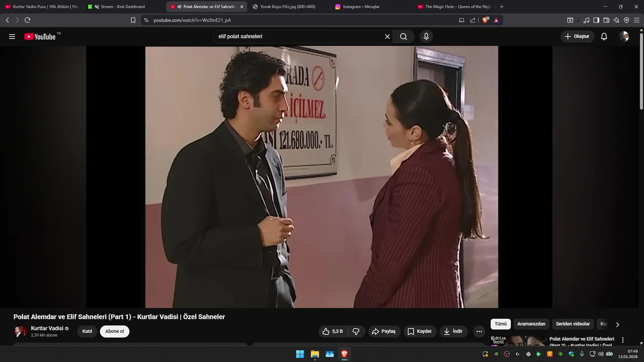Open a new browser tab
This screenshot has height=362, width=644.
[502, 7]
